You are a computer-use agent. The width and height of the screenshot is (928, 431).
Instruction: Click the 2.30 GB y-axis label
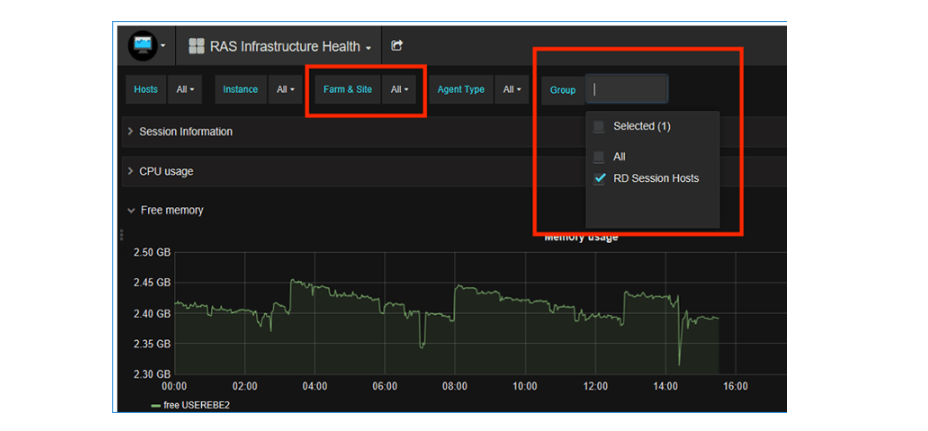pyautogui.click(x=152, y=374)
